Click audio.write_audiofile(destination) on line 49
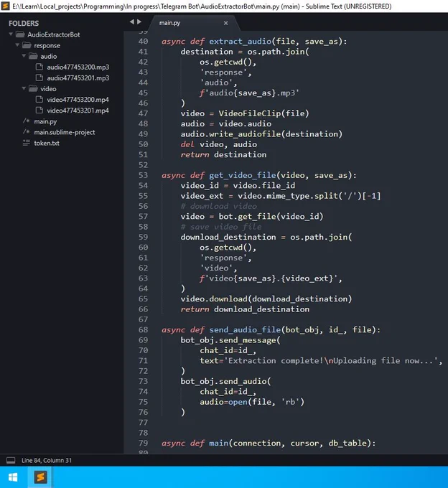The image size is (448, 488). [261, 134]
